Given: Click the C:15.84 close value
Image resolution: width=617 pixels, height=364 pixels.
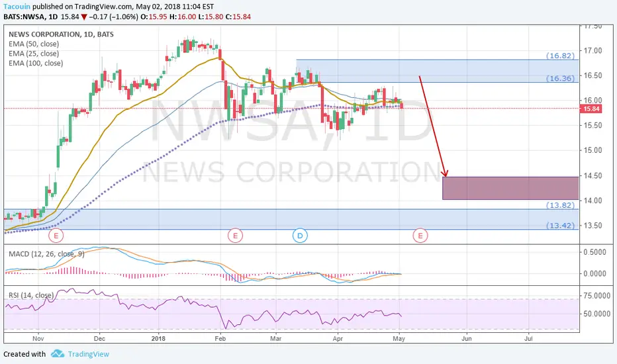Looking at the screenshot, I should [x=238, y=17].
